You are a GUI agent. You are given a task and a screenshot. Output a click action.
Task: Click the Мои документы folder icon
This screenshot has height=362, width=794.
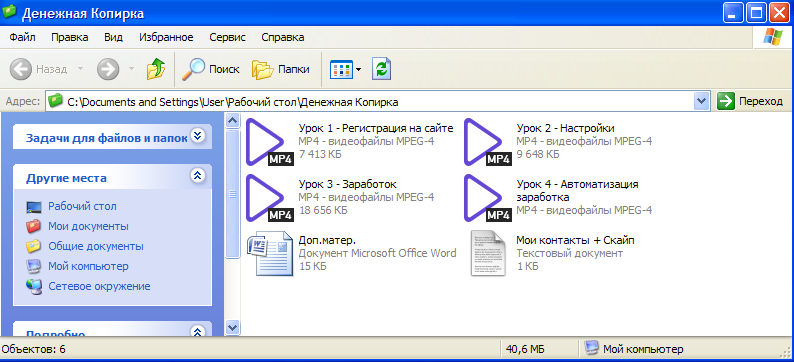pos(33,226)
